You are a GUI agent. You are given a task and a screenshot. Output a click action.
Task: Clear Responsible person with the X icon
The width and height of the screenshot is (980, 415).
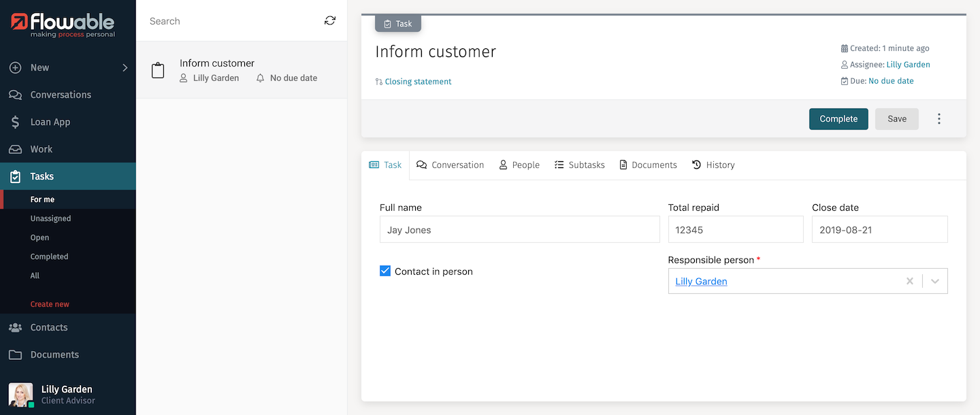(910, 281)
